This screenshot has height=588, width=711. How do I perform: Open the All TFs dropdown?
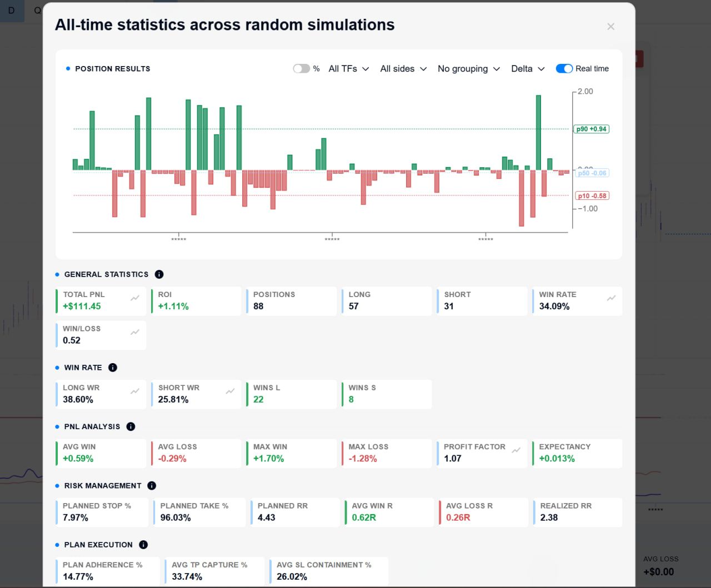[349, 69]
